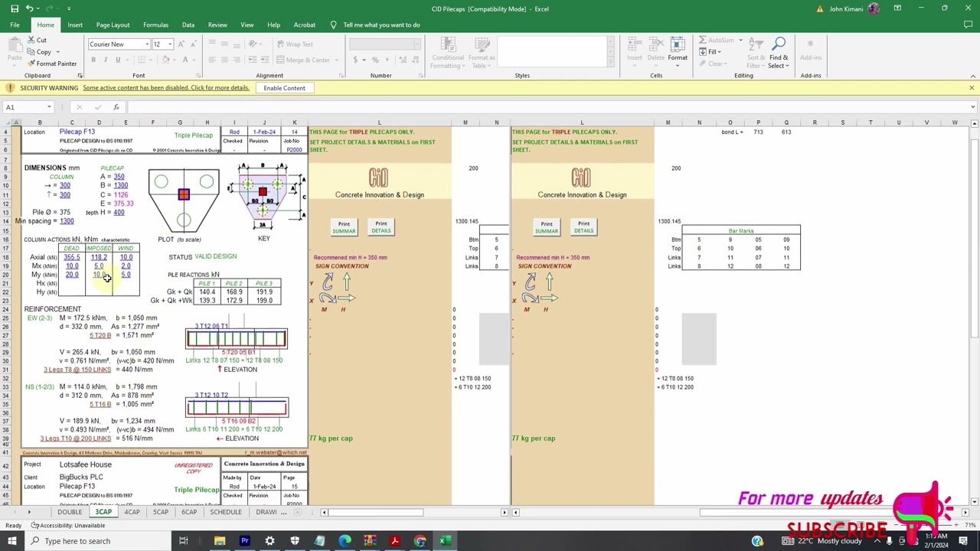Image resolution: width=980 pixels, height=551 pixels.
Task: Switch to Excel on taskbar
Action: click(x=444, y=541)
